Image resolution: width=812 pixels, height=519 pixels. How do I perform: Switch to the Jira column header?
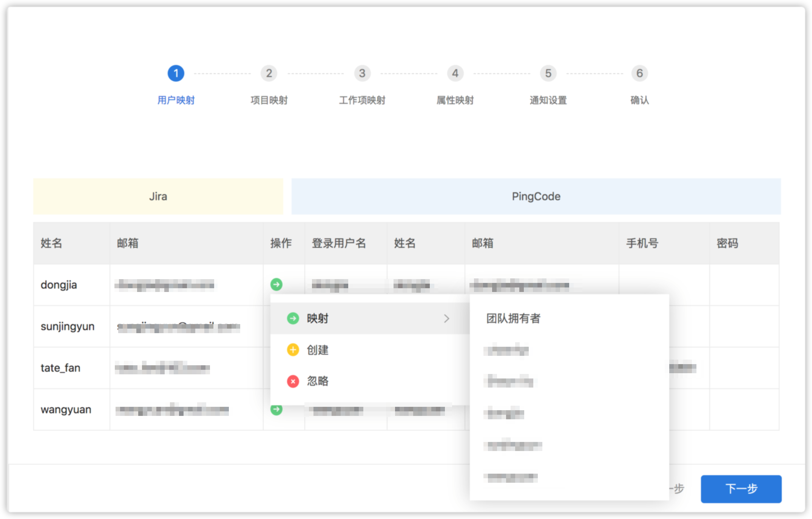(158, 196)
